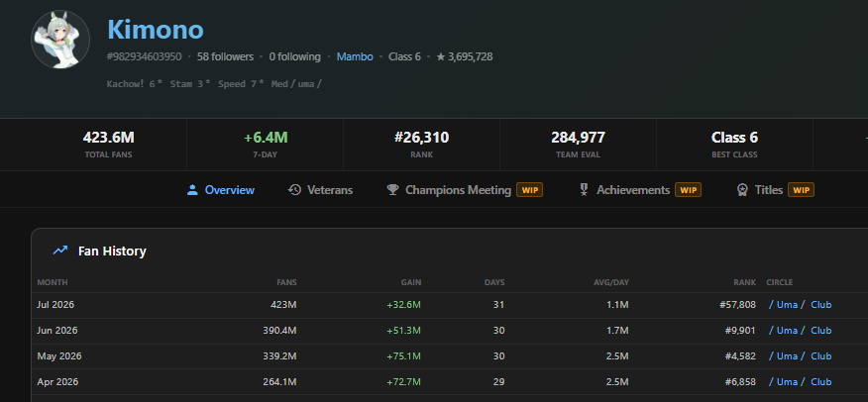Click the 58 followers count
Viewport: 868px width, 402px height.
click(x=225, y=56)
